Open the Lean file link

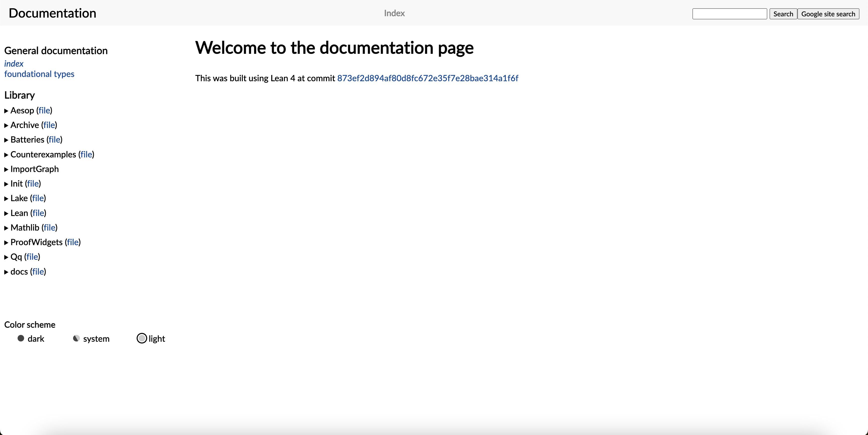[38, 213]
